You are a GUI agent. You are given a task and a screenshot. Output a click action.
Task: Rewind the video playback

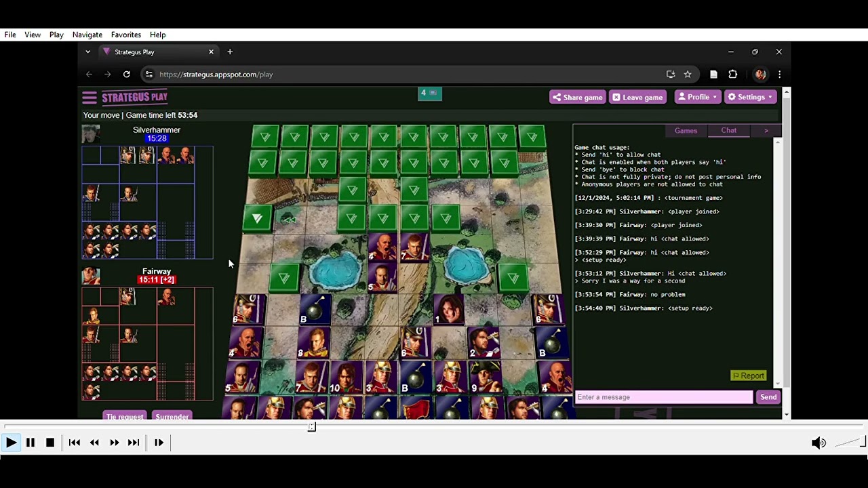(94, 443)
